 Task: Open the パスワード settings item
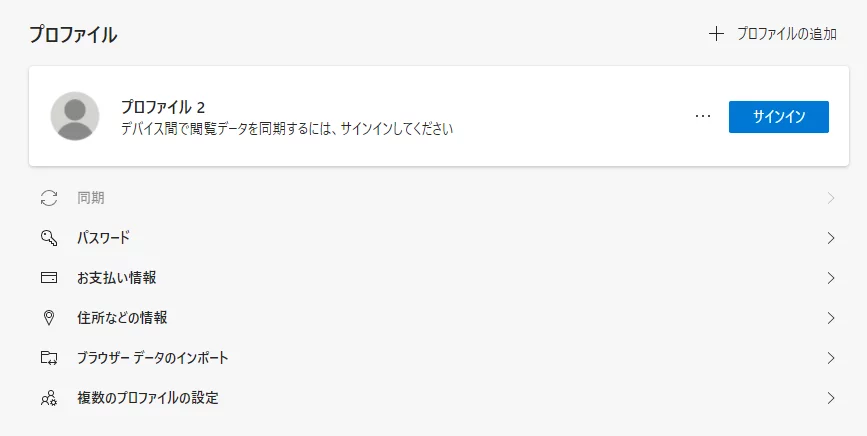[104, 238]
